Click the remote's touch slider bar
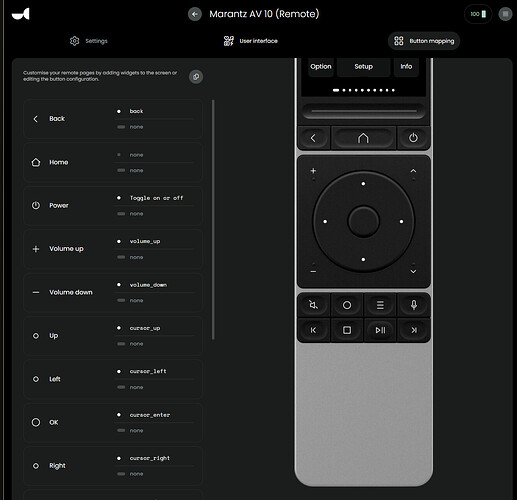This screenshot has width=517, height=500. tap(364, 111)
